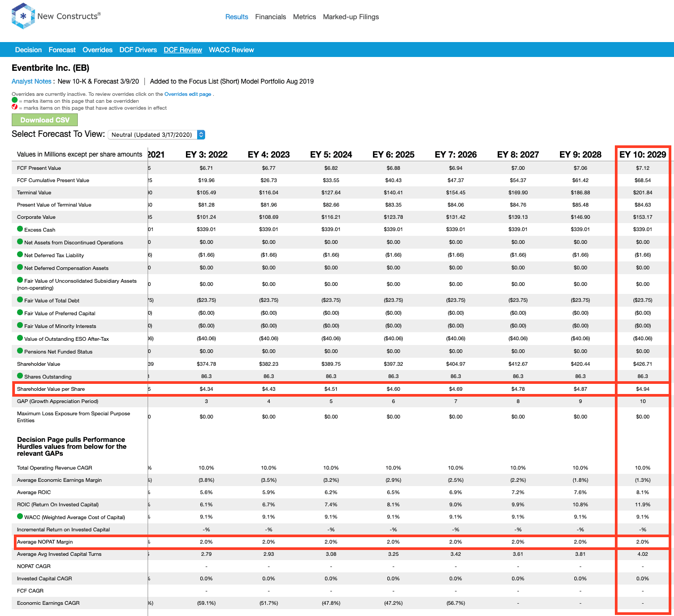Click the green dot beside Net Assets from Discontinued Operations
This screenshot has height=616, width=674.
pos(20,242)
